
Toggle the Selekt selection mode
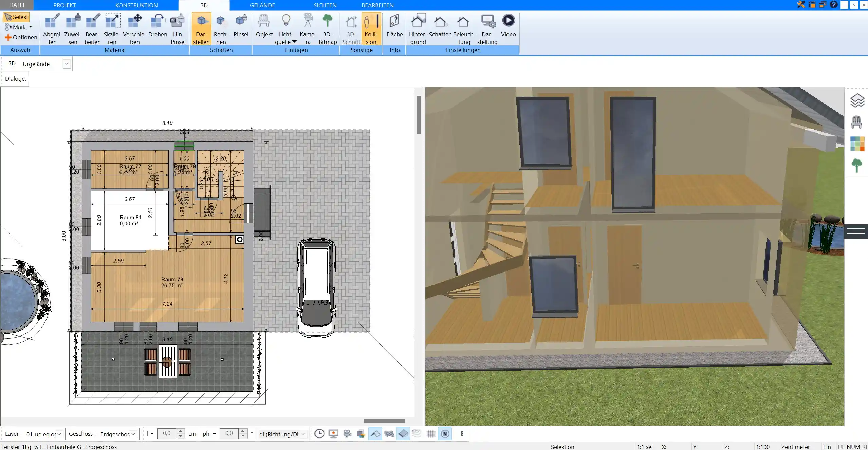point(16,17)
